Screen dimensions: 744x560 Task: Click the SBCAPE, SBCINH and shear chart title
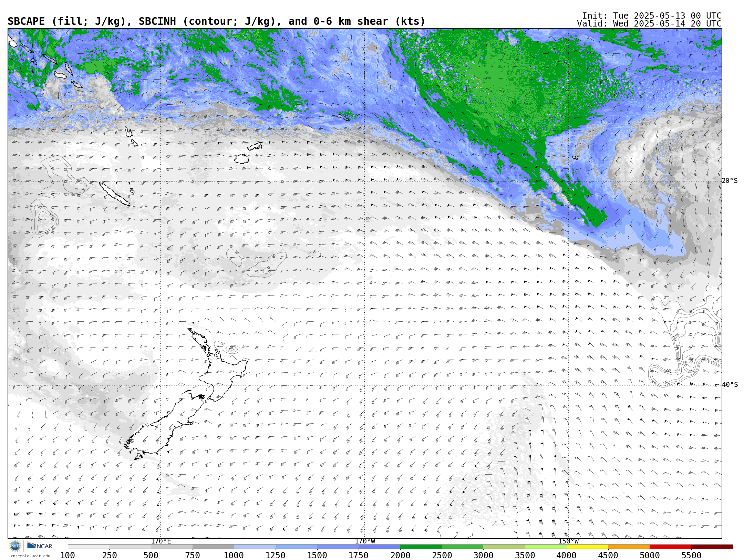(216, 21)
